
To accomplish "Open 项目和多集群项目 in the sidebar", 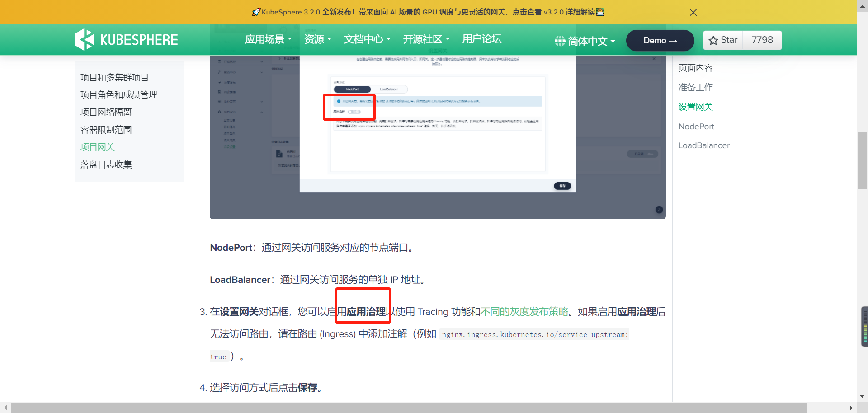I will [x=114, y=77].
